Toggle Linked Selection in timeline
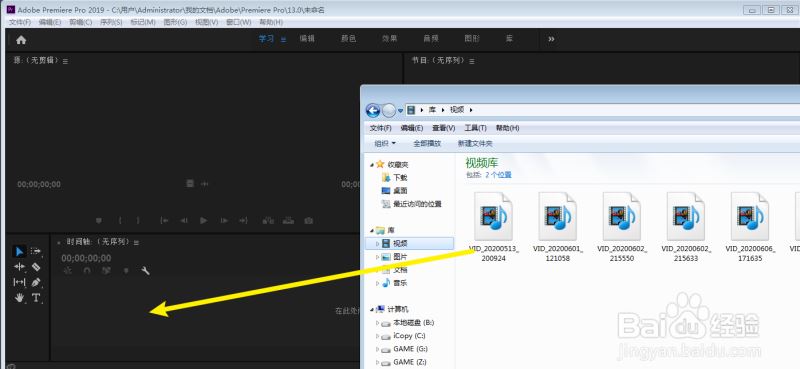This screenshot has width=800, height=369. [106, 271]
